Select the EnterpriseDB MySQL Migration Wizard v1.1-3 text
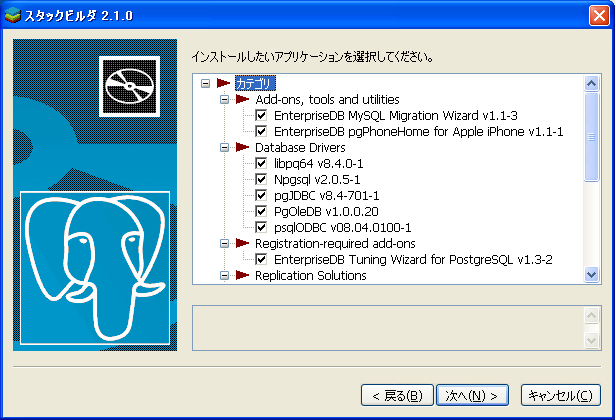 pos(396,115)
